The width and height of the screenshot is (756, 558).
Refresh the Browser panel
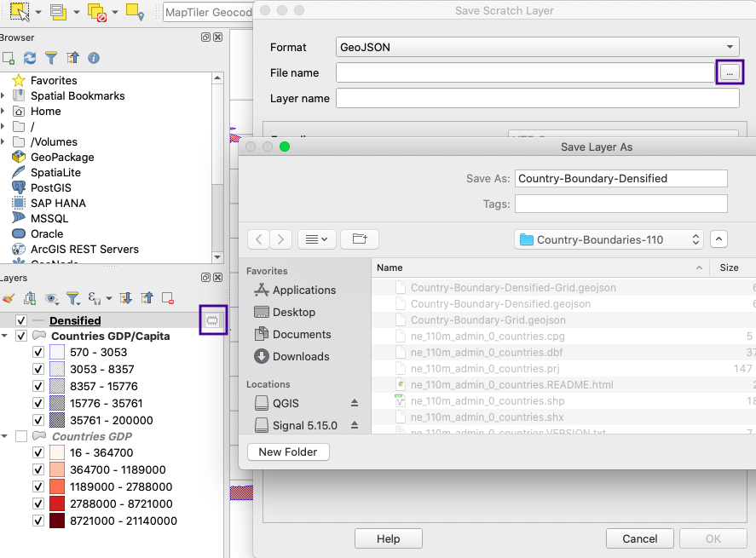30,58
